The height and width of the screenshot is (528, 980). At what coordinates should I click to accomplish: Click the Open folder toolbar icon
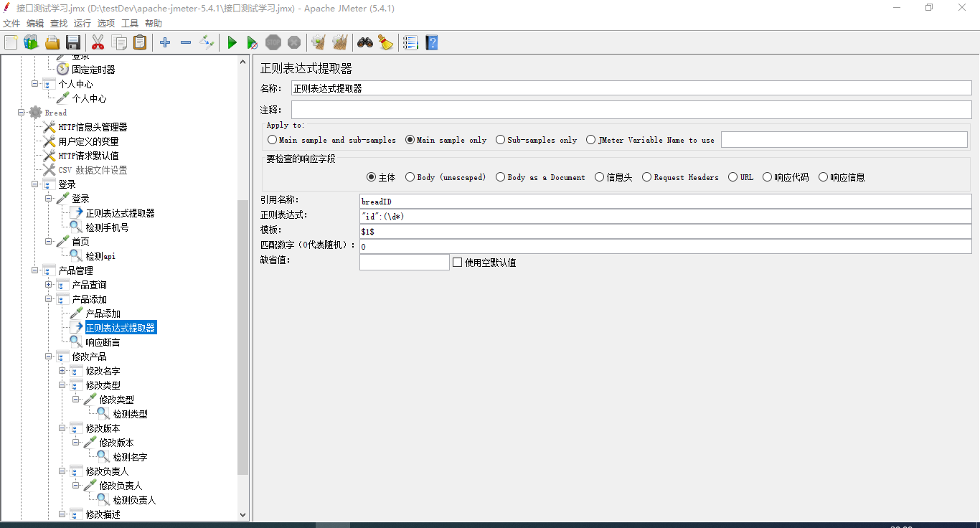click(52, 43)
